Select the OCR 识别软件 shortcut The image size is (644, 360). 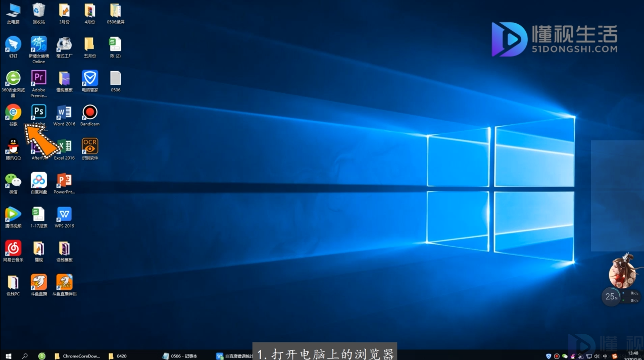coord(90,149)
